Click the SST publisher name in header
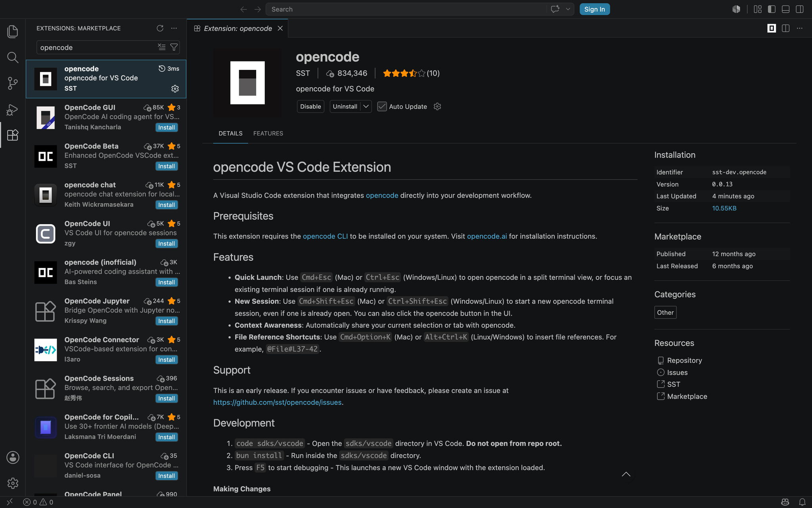Screen dimensions: 812x508 [x=303, y=73]
